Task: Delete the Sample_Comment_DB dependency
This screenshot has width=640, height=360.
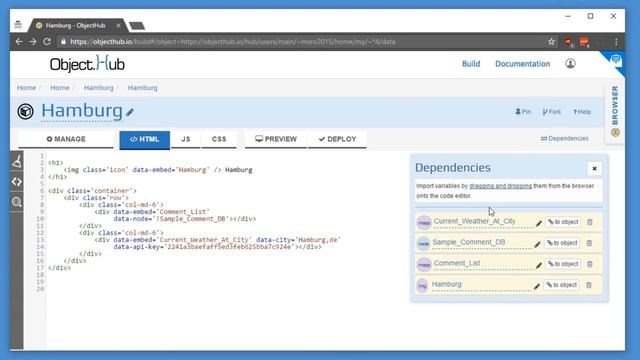Action: pyautogui.click(x=589, y=243)
